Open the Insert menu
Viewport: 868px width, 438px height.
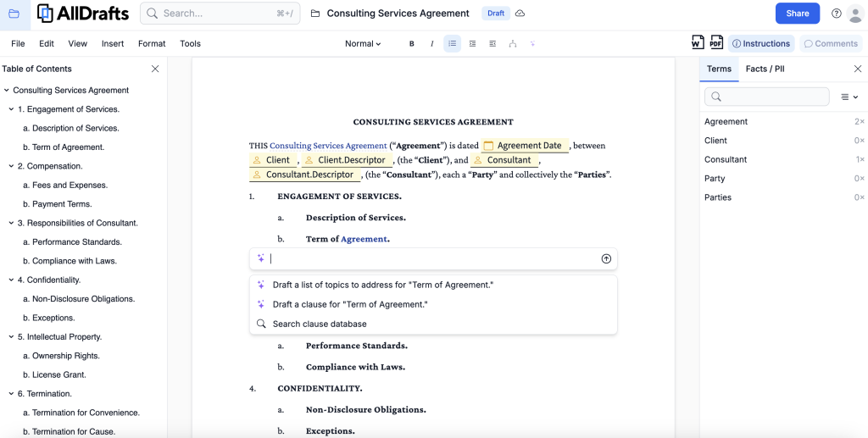(x=113, y=44)
